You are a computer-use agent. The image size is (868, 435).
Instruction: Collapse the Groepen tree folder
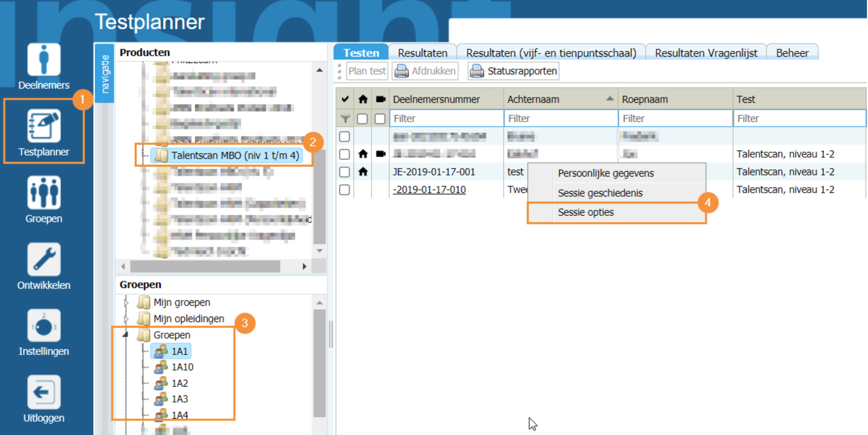tap(125, 335)
